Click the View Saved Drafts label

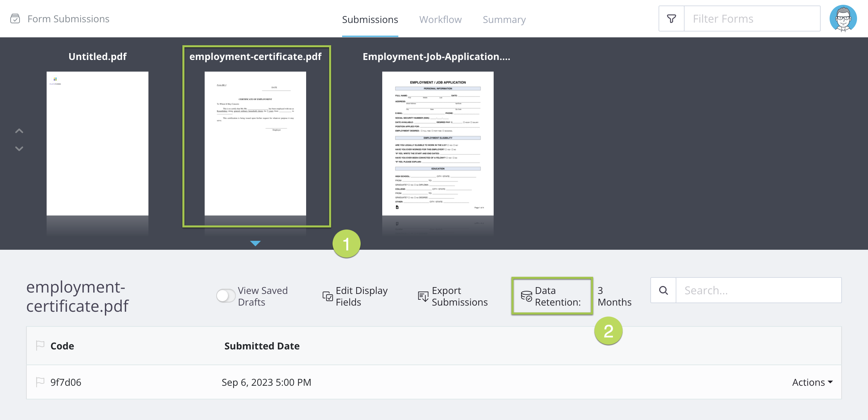tap(263, 296)
